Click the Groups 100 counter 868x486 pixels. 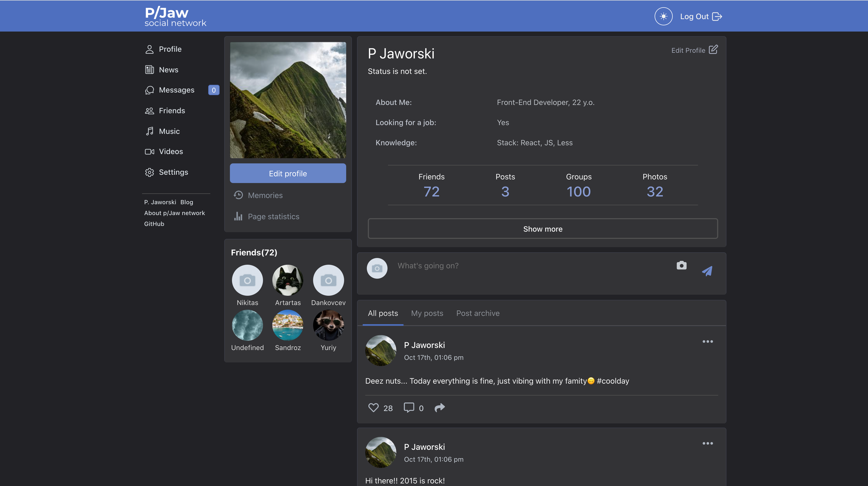(579, 185)
